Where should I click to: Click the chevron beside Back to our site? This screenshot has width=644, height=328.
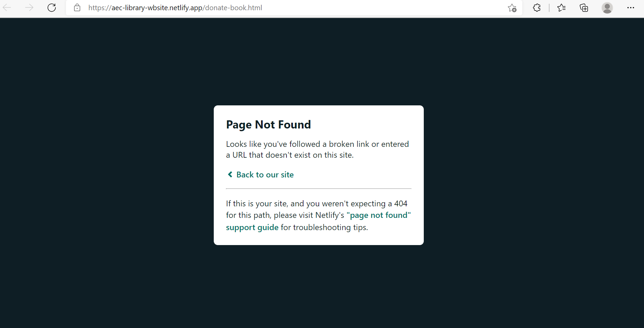click(230, 174)
